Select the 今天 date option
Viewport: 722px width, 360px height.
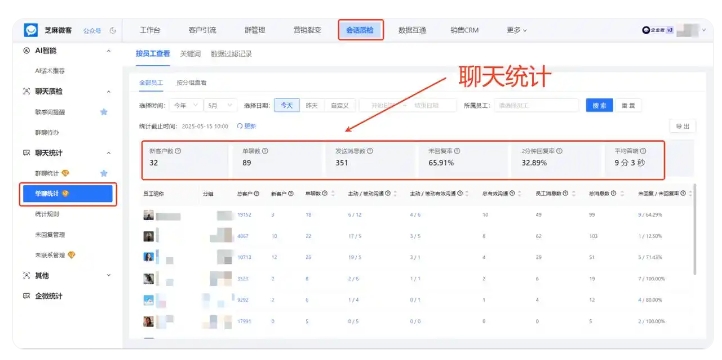click(286, 105)
